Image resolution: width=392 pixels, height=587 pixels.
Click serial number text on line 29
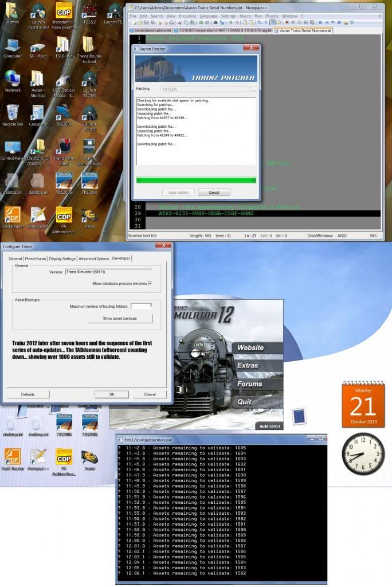[x=206, y=213]
